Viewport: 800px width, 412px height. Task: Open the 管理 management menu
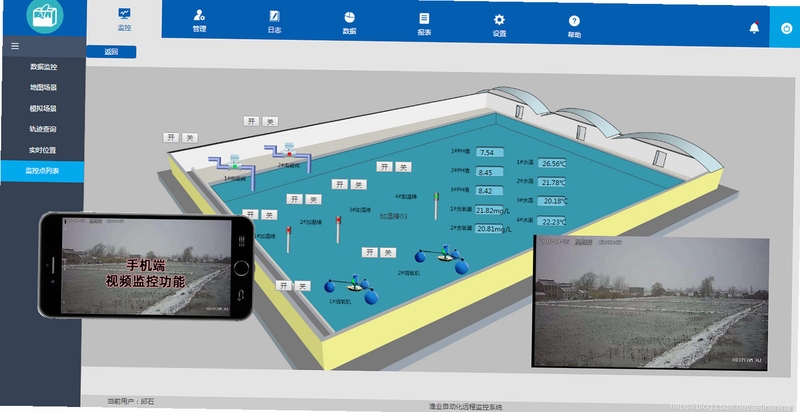click(x=199, y=22)
